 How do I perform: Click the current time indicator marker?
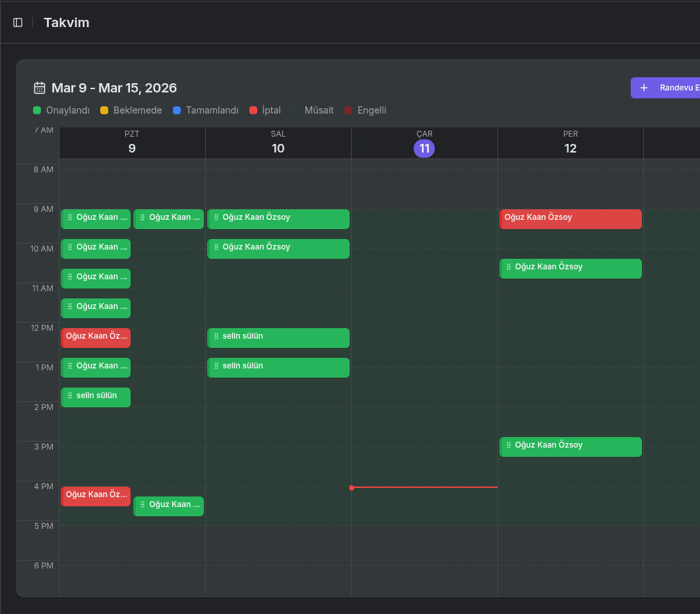352,488
